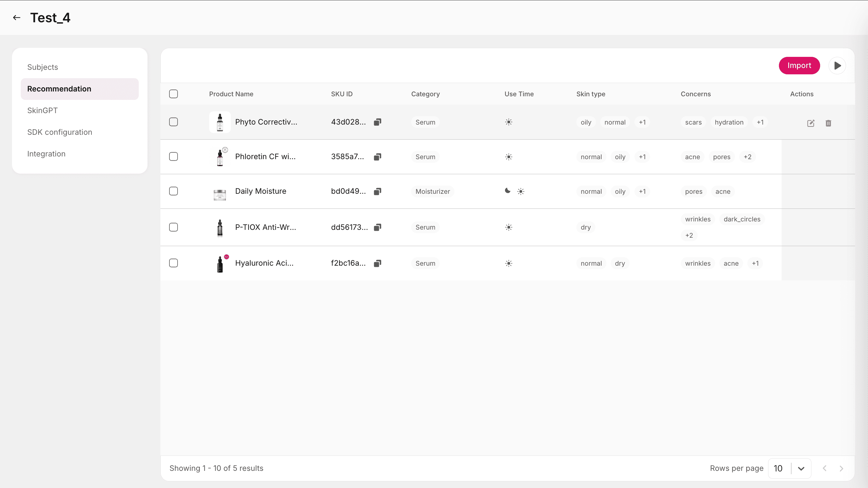Toggle the select-all checkbox in header

point(174,94)
